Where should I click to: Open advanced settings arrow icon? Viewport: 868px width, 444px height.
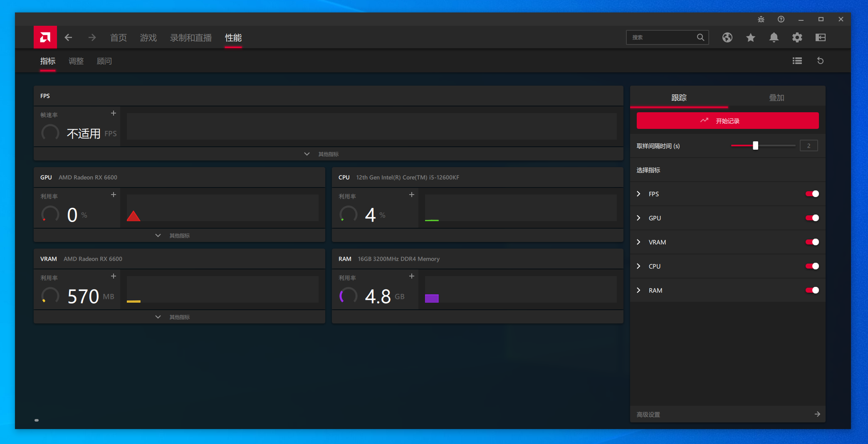[817, 414]
